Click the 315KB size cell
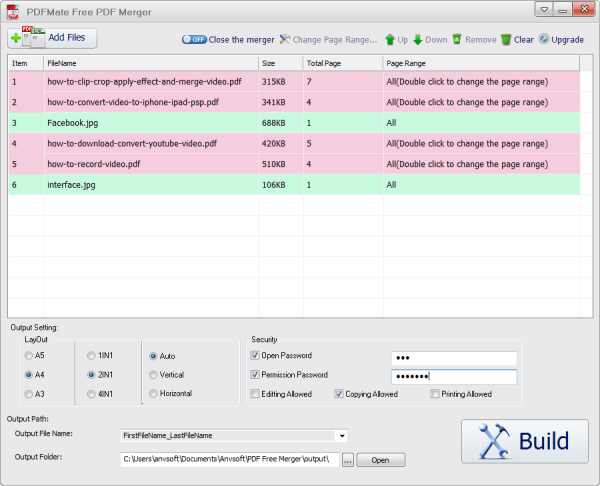Viewport: 600px width, 486px height. click(x=281, y=82)
